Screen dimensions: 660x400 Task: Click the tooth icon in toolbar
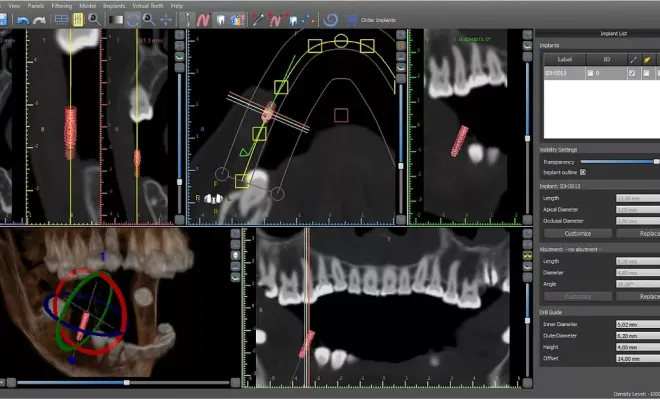tap(218, 19)
